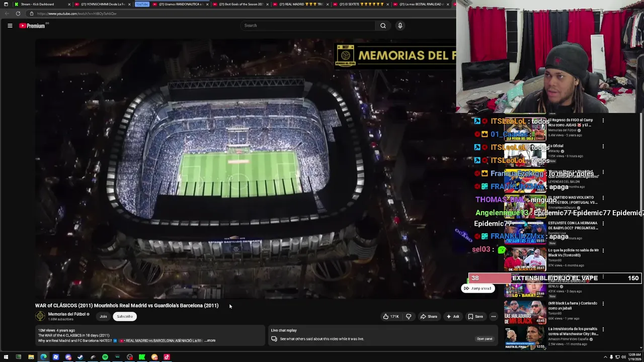The width and height of the screenshot is (644, 362).
Task: Join the Memorias del Fútbol channel
Action: click(103, 317)
